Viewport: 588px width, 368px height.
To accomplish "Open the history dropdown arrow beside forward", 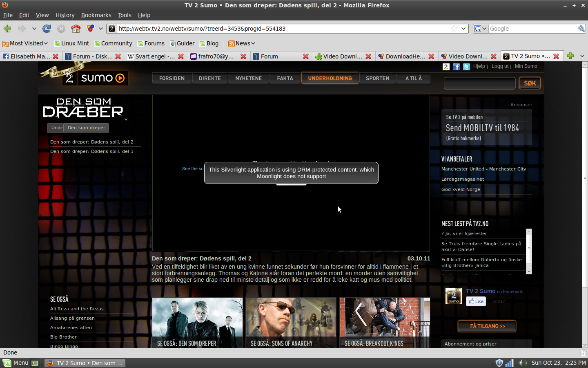I will click(x=34, y=29).
